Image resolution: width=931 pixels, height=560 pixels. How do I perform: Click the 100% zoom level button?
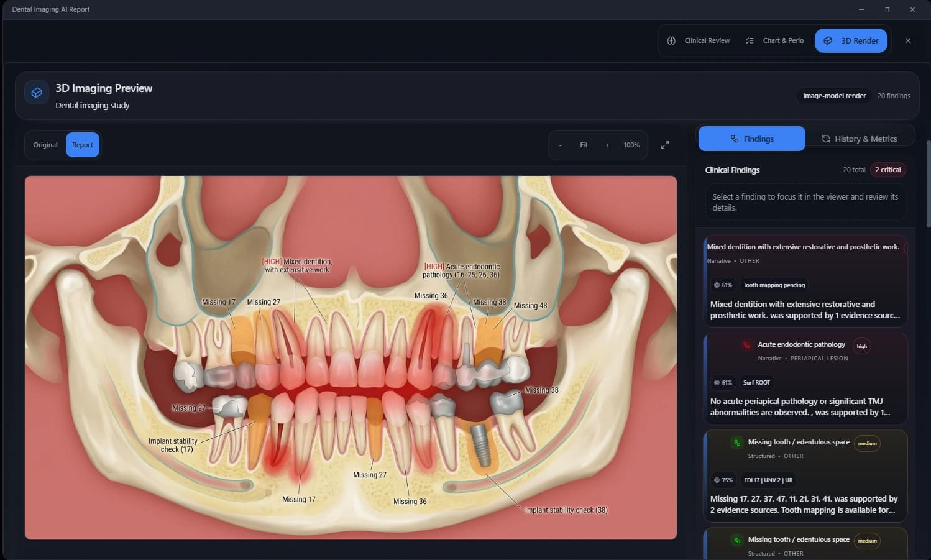(631, 145)
